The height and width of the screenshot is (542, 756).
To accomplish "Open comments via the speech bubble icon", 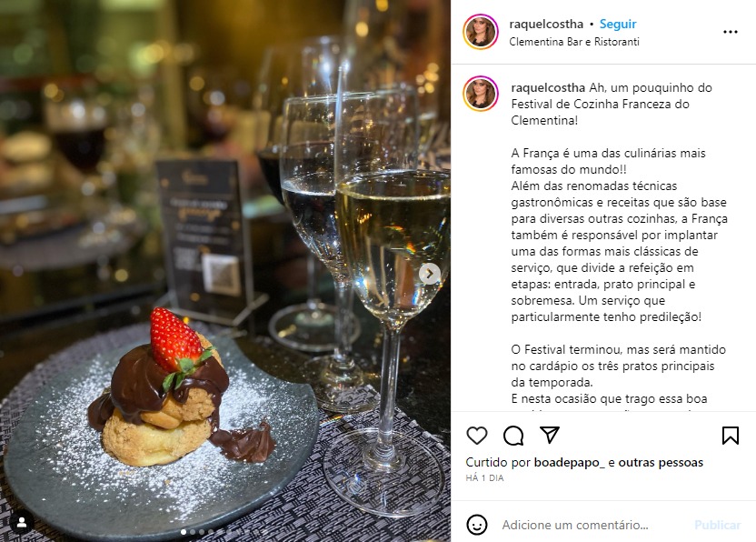I will click(513, 436).
